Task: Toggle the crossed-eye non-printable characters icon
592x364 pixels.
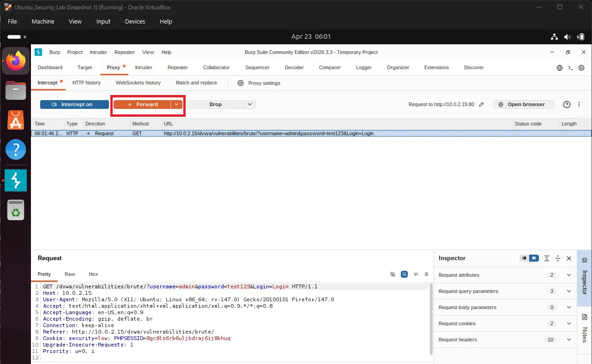Action: coord(393,274)
